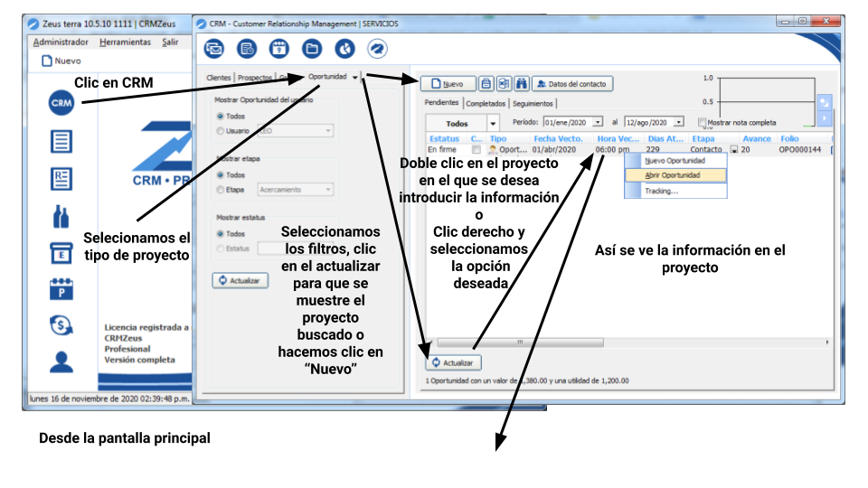The image size is (868, 488).
Task: Click the 01/abr/2020 date cell
Action: click(554, 149)
